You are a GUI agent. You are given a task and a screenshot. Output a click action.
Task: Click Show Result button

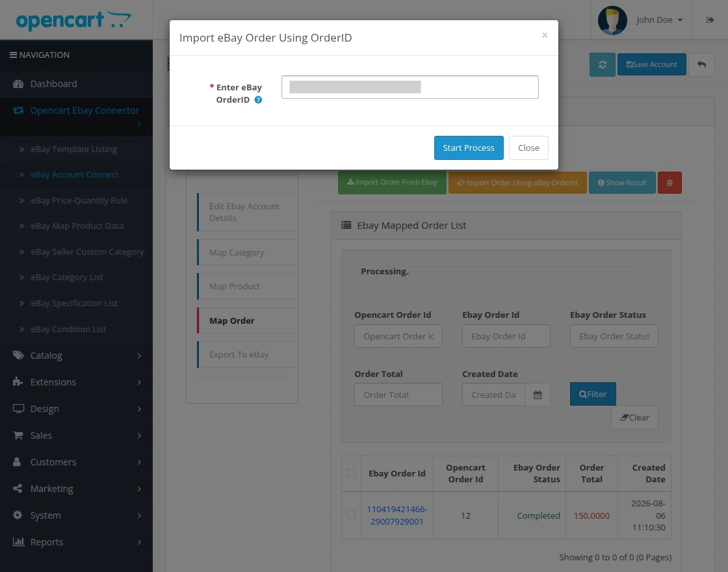(622, 183)
